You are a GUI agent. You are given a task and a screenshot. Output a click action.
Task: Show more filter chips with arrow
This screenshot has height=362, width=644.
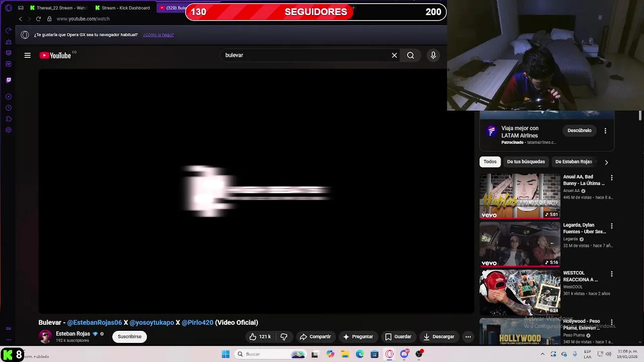coord(606,162)
